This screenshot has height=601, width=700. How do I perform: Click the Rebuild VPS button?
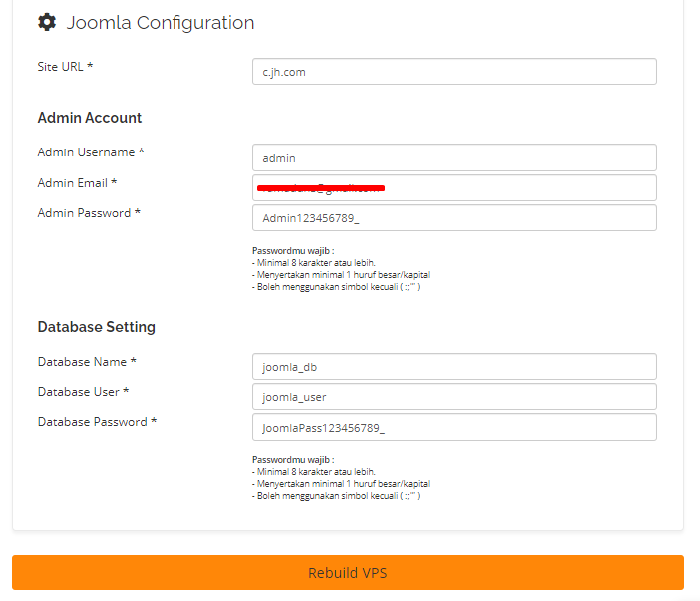click(348, 572)
